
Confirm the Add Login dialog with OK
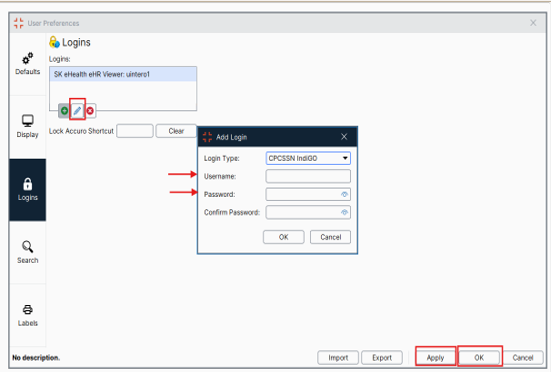(x=284, y=237)
